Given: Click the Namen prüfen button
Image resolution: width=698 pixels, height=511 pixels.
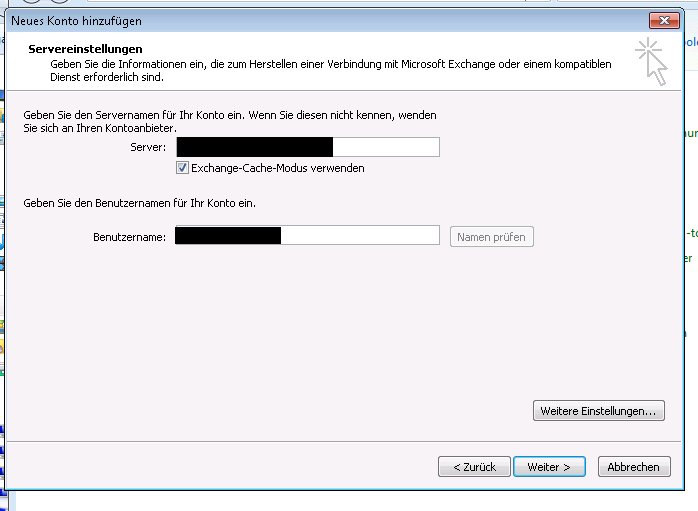Looking at the screenshot, I should tap(491, 237).
